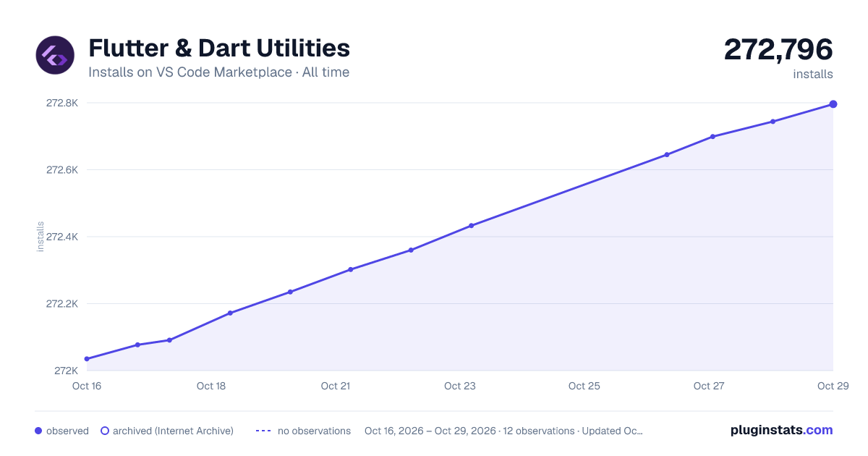Click the data point above Oct 21

pyautogui.click(x=351, y=269)
